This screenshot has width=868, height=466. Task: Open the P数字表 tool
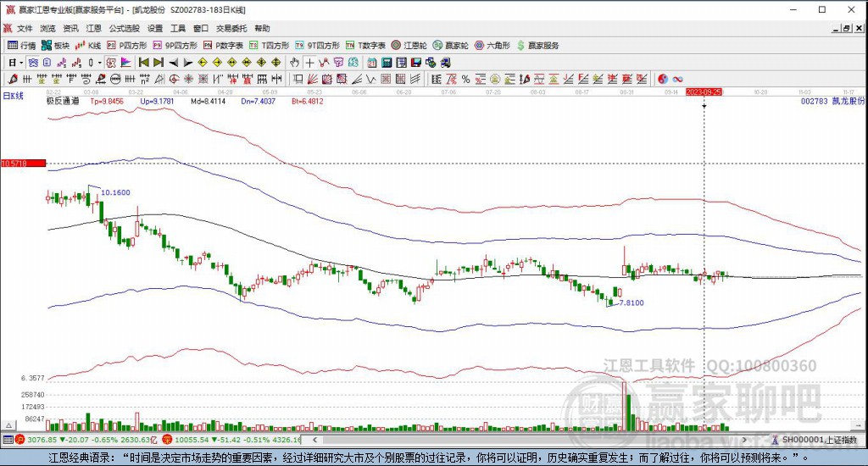tap(223, 46)
